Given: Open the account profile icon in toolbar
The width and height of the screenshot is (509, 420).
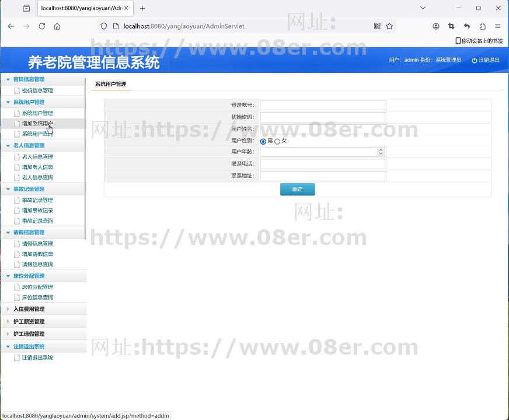Looking at the screenshot, I should point(436,26).
